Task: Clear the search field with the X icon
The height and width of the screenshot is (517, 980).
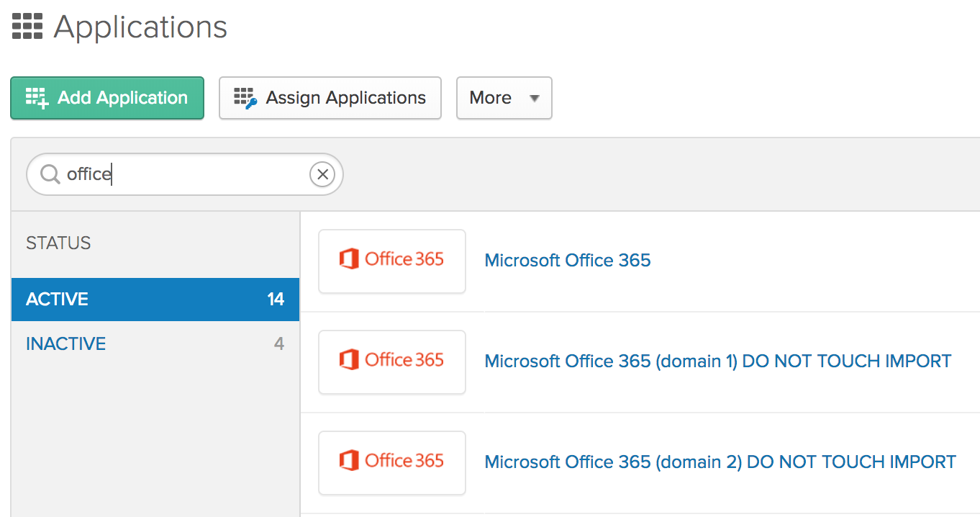Action: pos(322,174)
